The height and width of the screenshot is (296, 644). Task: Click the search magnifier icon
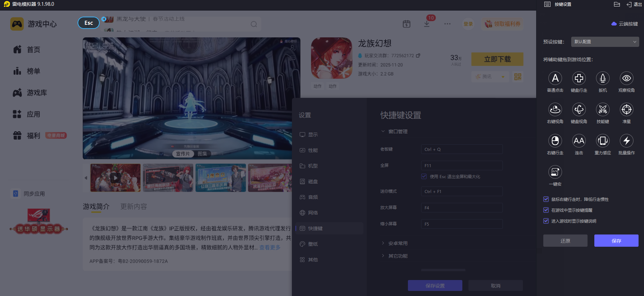(x=254, y=24)
